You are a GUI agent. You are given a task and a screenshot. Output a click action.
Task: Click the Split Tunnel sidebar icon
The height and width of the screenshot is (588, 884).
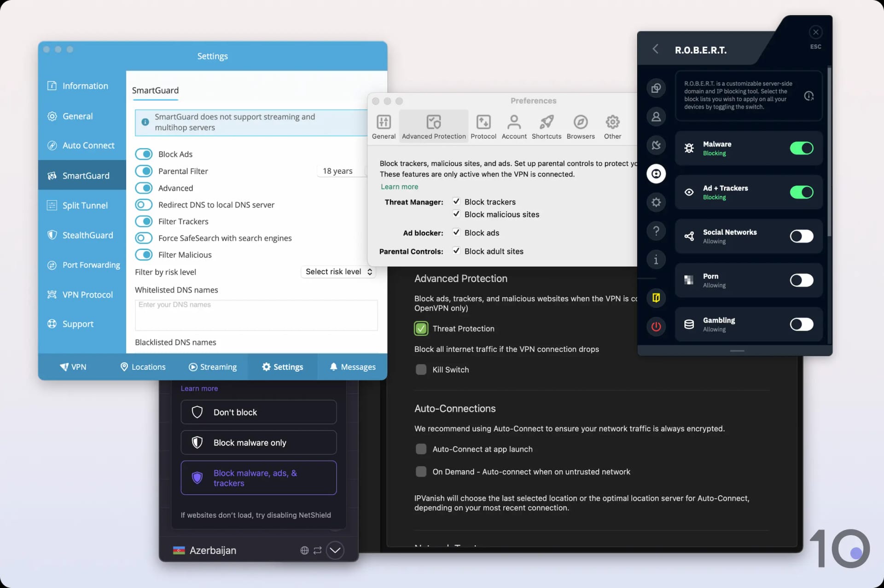(x=52, y=205)
